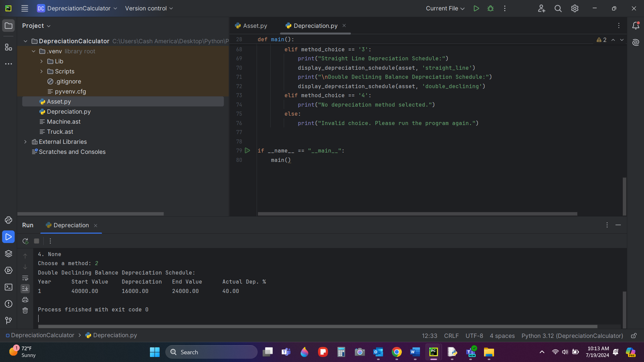
Task: Click the Python 3.12 interpreter in the status bar
Action: tap(572, 336)
